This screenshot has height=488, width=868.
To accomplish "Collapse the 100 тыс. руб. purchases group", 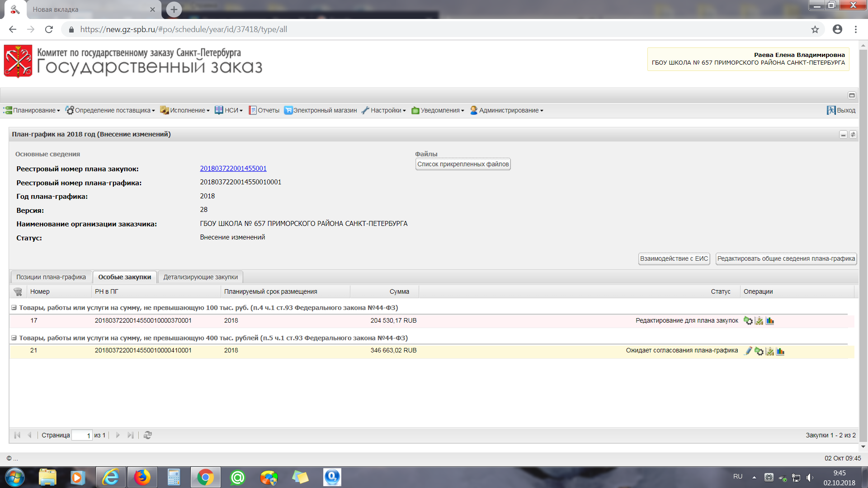I will tap(14, 308).
